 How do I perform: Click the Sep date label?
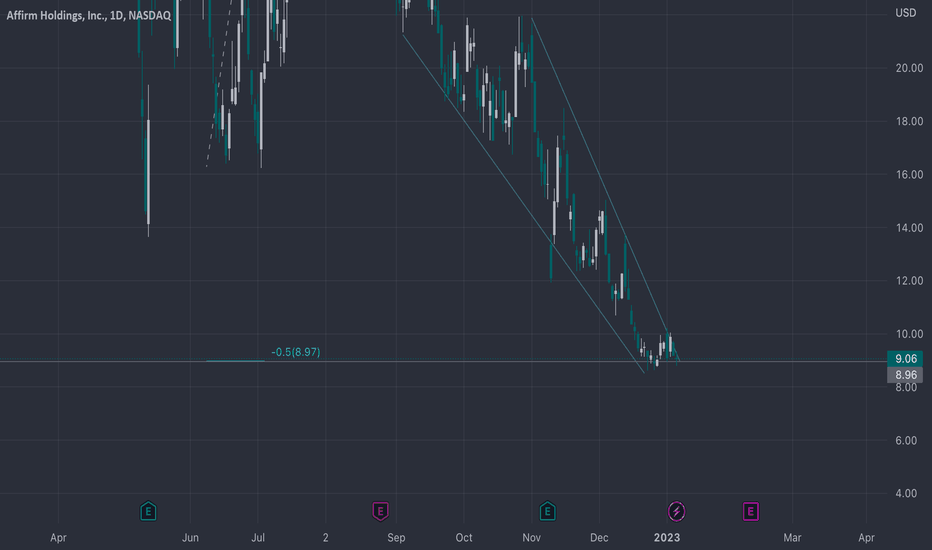click(x=396, y=538)
